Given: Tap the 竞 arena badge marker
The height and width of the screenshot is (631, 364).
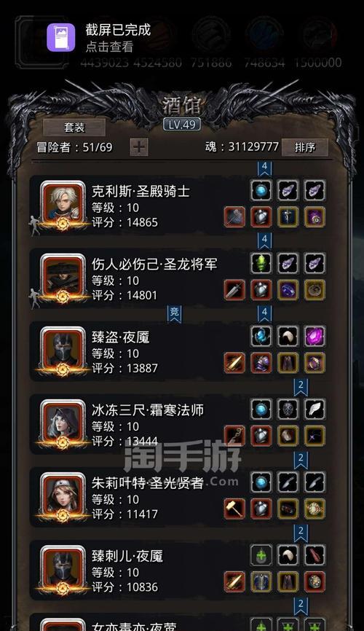Looking at the screenshot, I should tap(174, 313).
